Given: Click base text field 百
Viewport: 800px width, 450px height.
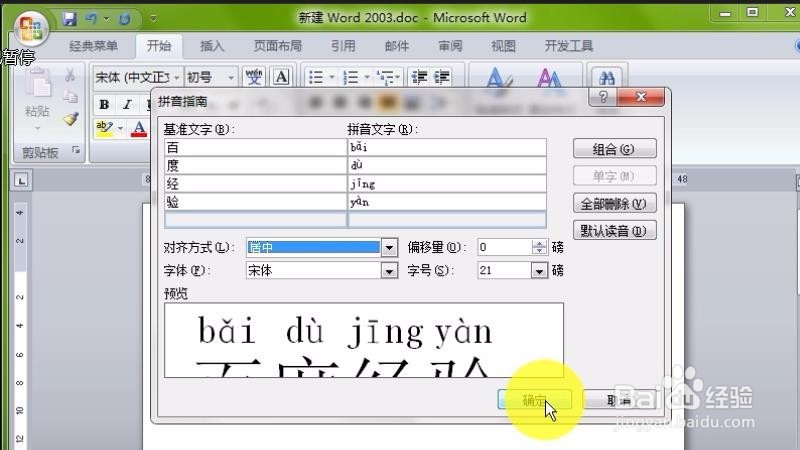Looking at the screenshot, I should coord(255,147).
